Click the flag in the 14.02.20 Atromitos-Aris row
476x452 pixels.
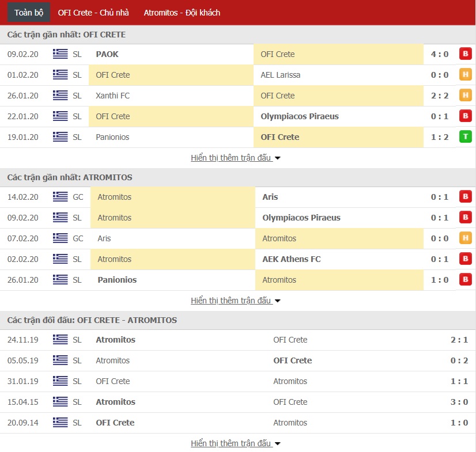pos(60,197)
